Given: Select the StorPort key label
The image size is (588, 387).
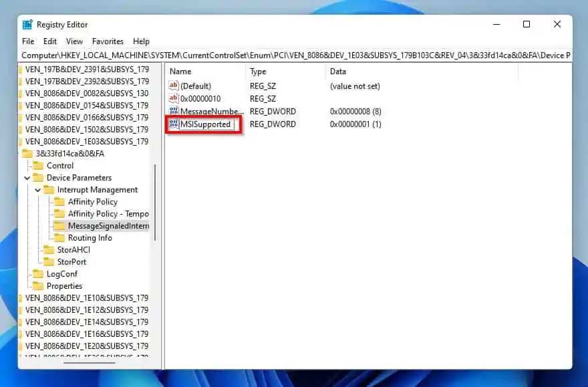Looking at the screenshot, I should tap(71, 262).
